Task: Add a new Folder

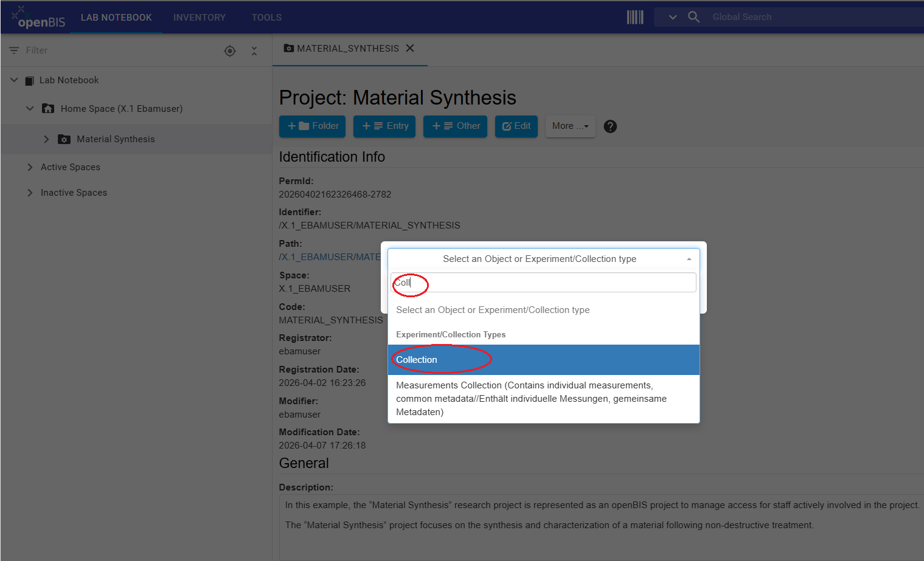Action: tap(313, 126)
